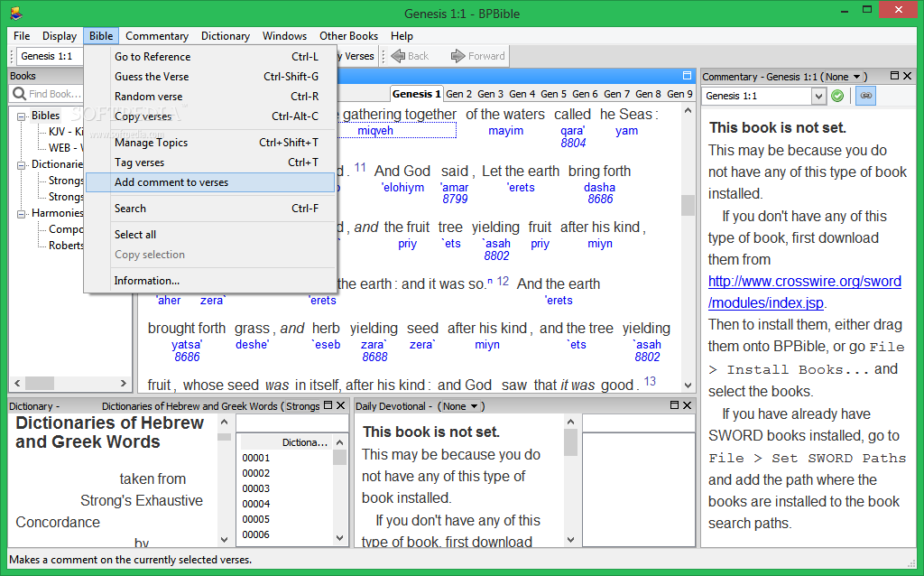Switch to Gen 7 chapter tab
Viewport: 924px width, 576px height.
tap(616, 94)
